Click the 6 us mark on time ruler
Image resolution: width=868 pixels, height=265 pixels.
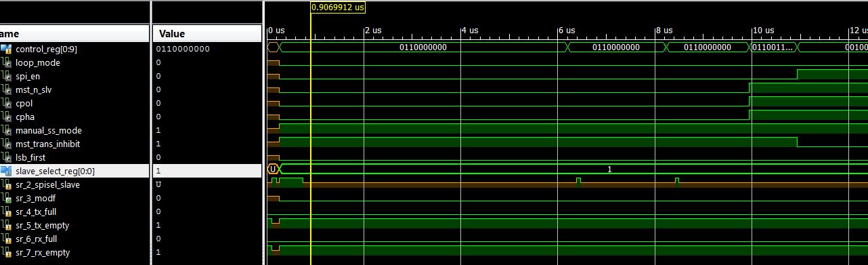(x=567, y=30)
